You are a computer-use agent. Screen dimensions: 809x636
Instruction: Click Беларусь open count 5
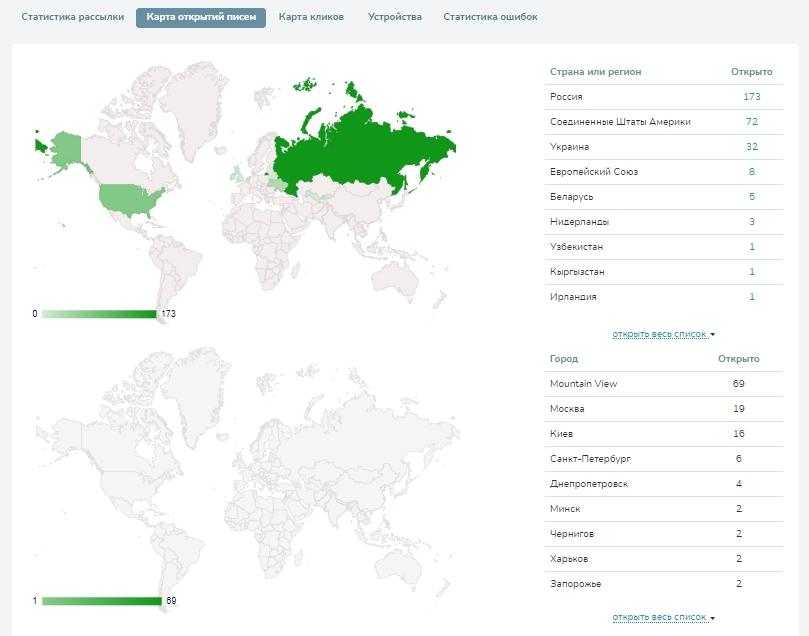[752, 197]
